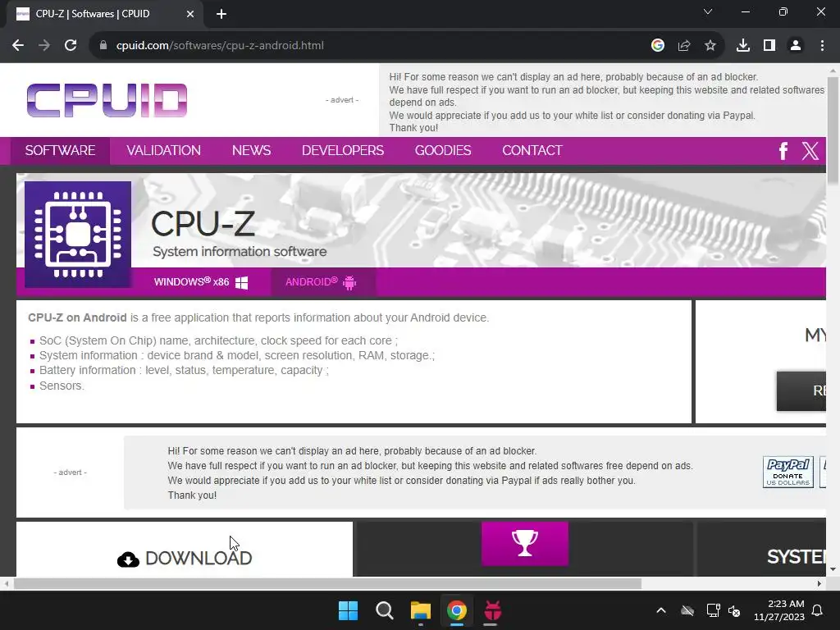Click the horizontal scrollbar thumb
The height and width of the screenshot is (630, 840).
[326, 583]
